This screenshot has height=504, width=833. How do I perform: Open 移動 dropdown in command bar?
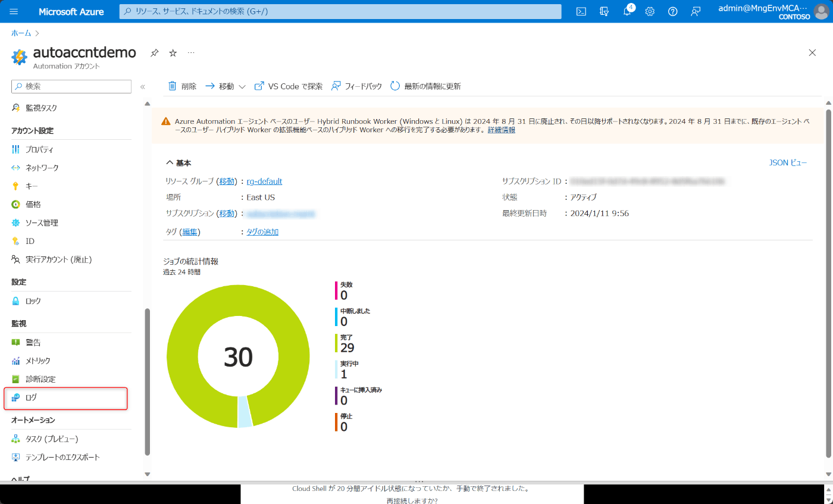click(226, 86)
